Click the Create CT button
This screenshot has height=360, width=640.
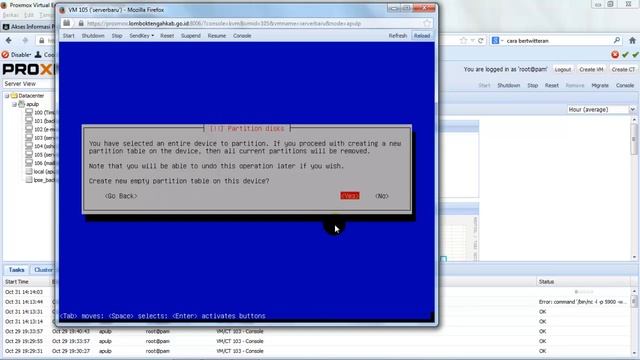(x=623, y=69)
